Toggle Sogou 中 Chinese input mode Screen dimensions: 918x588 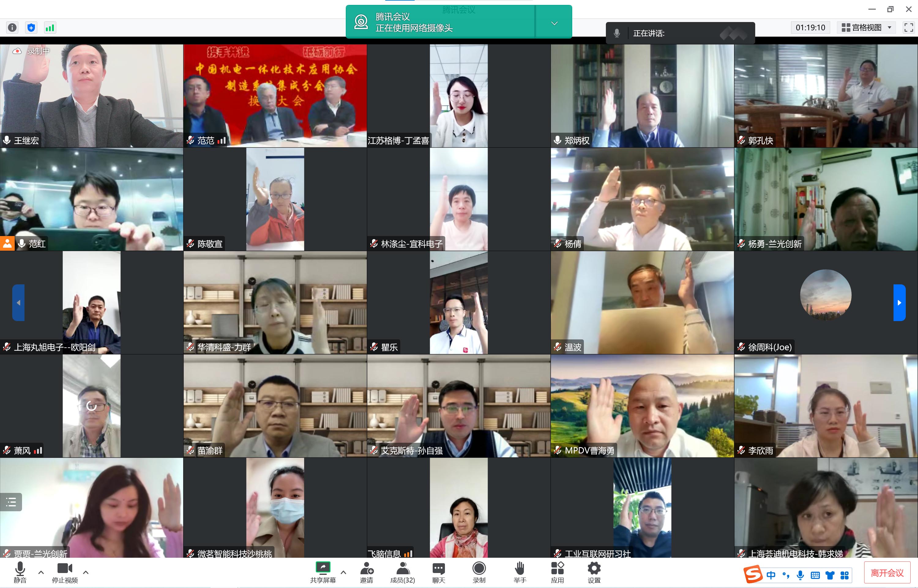[x=771, y=575]
